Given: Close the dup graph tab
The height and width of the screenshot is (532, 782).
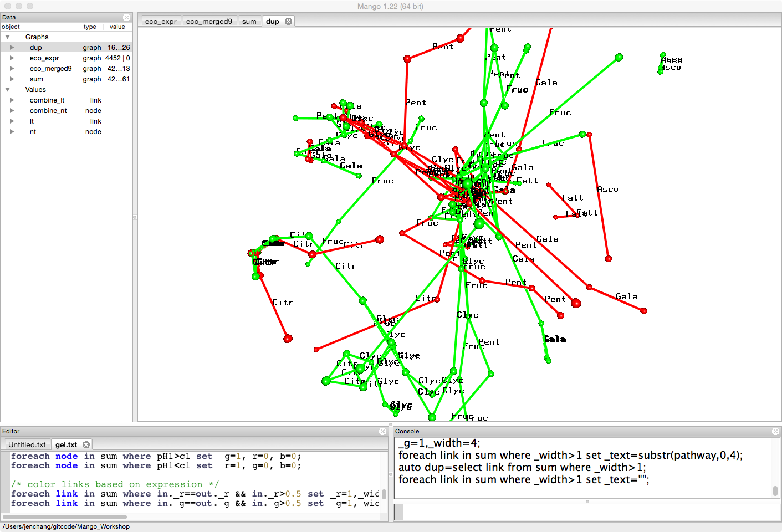Looking at the screenshot, I should click(x=288, y=22).
